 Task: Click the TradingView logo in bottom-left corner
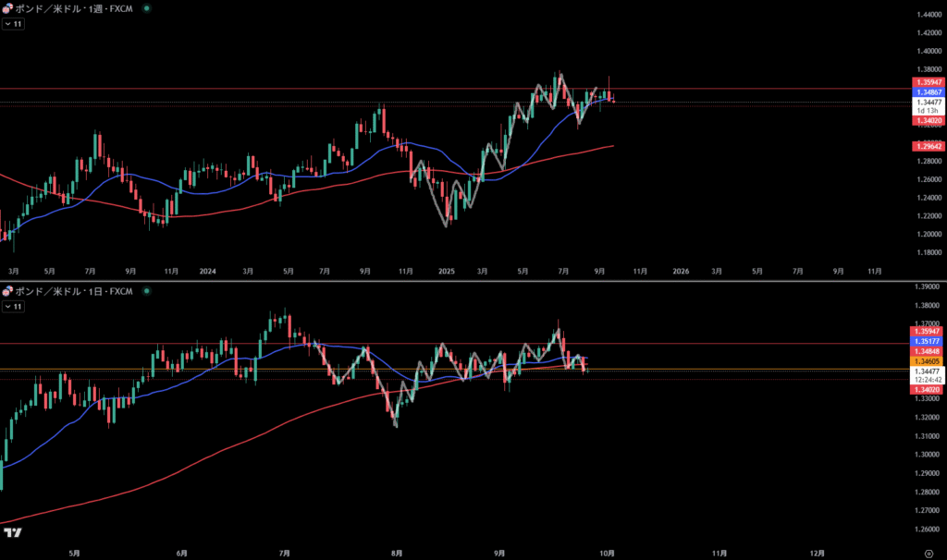tap(13, 533)
